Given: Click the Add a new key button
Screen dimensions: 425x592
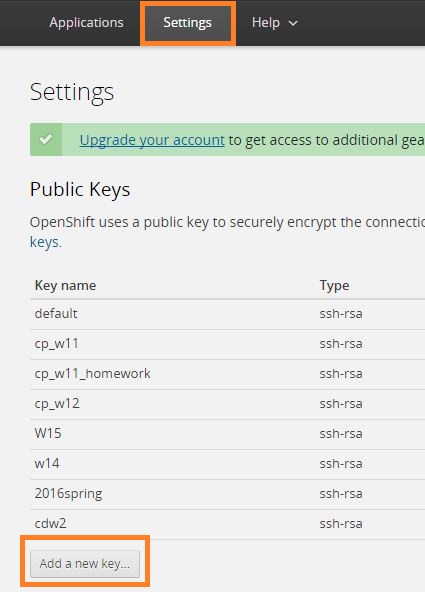Looking at the screenshot, I should pyautogui.click(x=85, y=564).
